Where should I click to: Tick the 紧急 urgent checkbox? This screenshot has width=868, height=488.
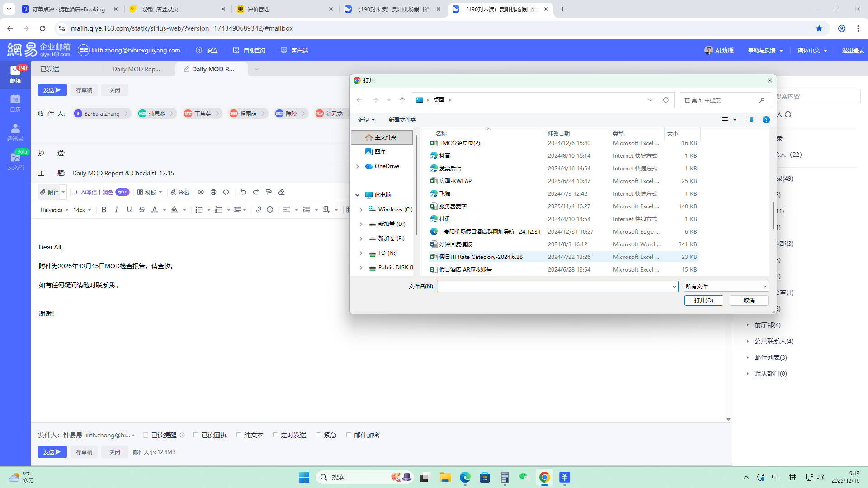[318, 435]
